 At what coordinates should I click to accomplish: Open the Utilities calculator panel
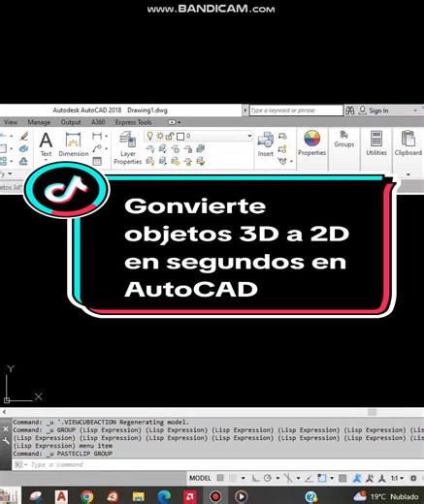(x=376, y=143)
